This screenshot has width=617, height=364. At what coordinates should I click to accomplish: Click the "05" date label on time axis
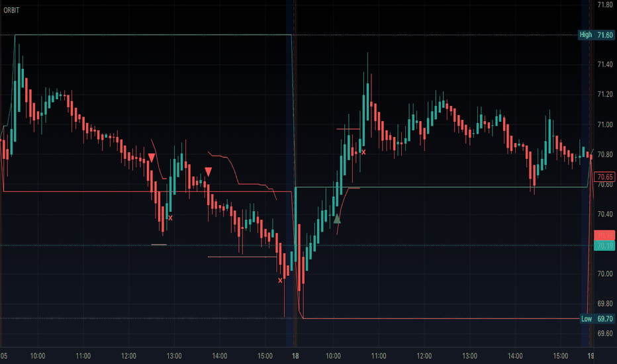click(x=3, y=356)
